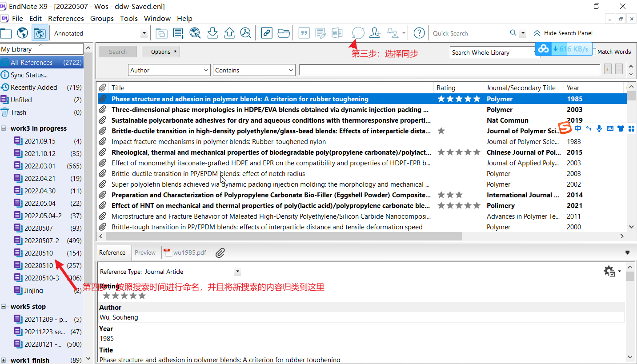Click the Import download-arrow icon

click(x=212, y=33)
